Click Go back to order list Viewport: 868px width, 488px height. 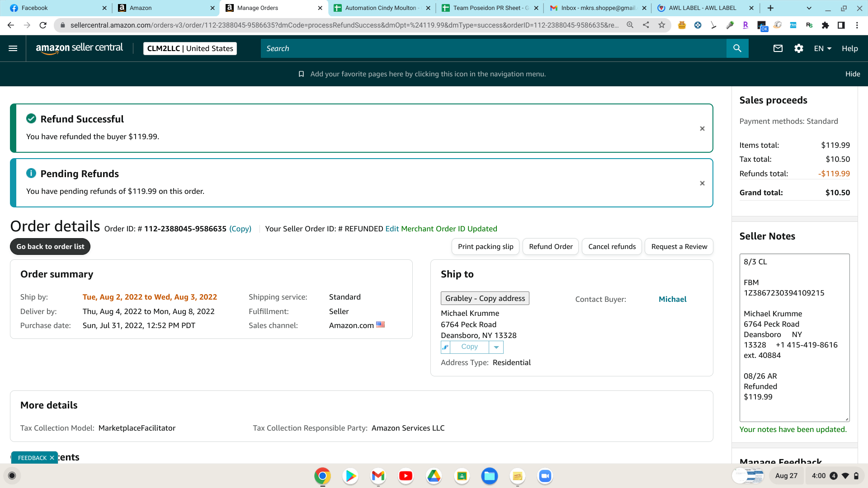(x=50, y=247)
